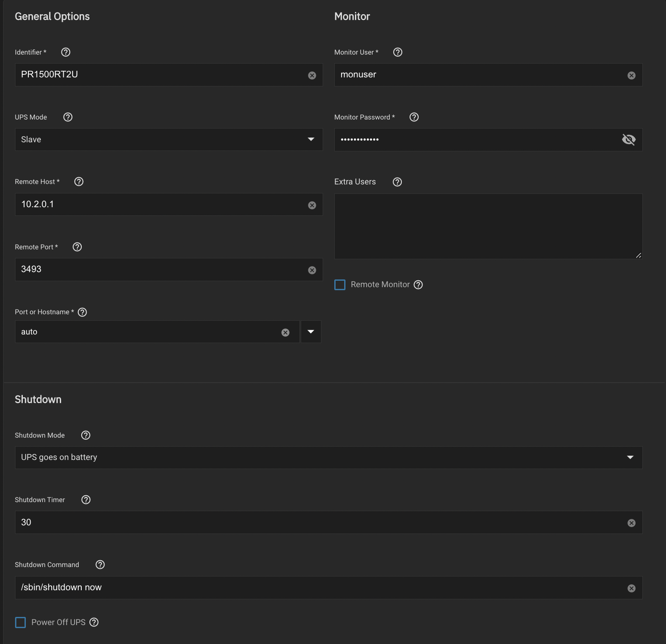Clear the Monitor User field
This screenshot has height=644, width=666.
coord(631,75)
